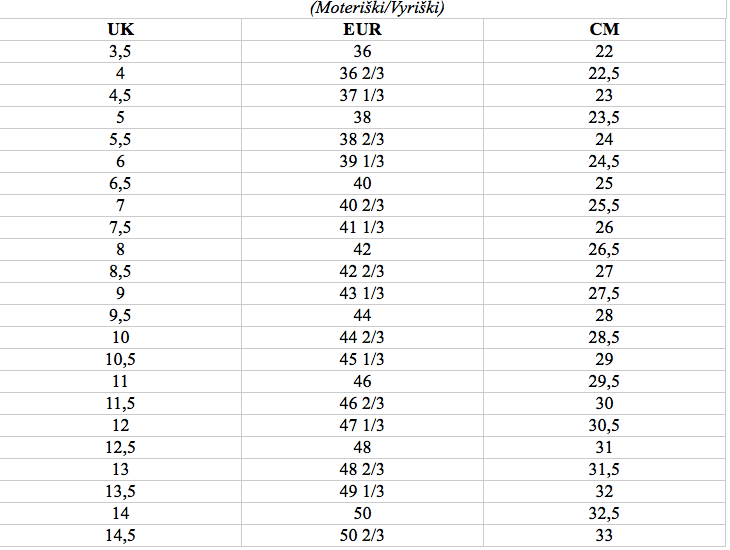Select the CM value 23 cell
The height and width of the screenshot is (550, 730).
(604, 95)
